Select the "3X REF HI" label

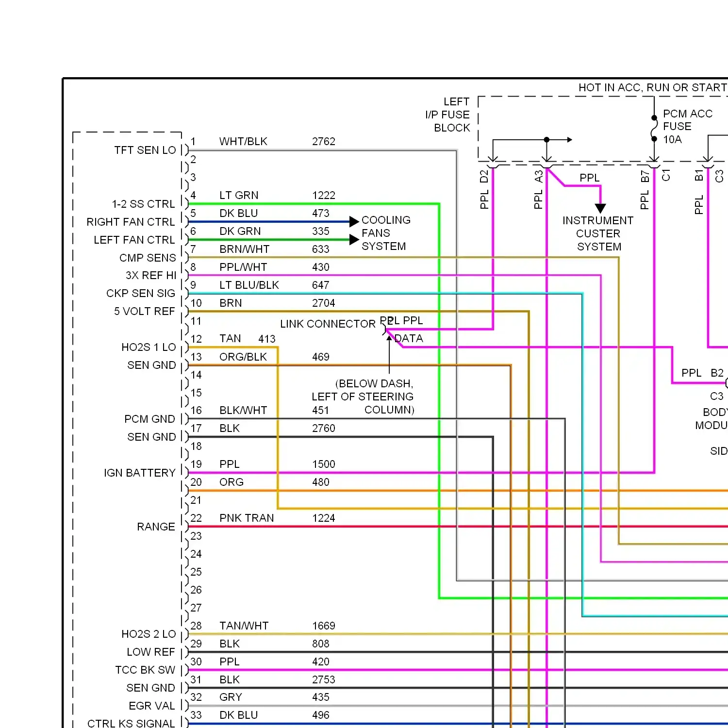click(x=151, y=275)
